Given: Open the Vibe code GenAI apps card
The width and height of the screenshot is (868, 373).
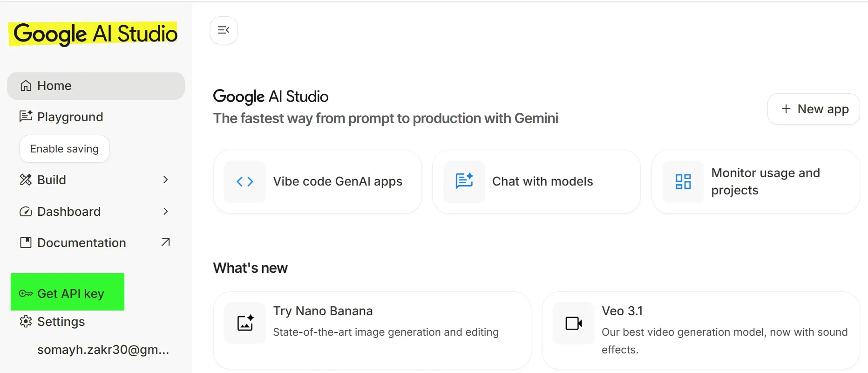Looking at the screenshot, I should [x=318, y=181].
